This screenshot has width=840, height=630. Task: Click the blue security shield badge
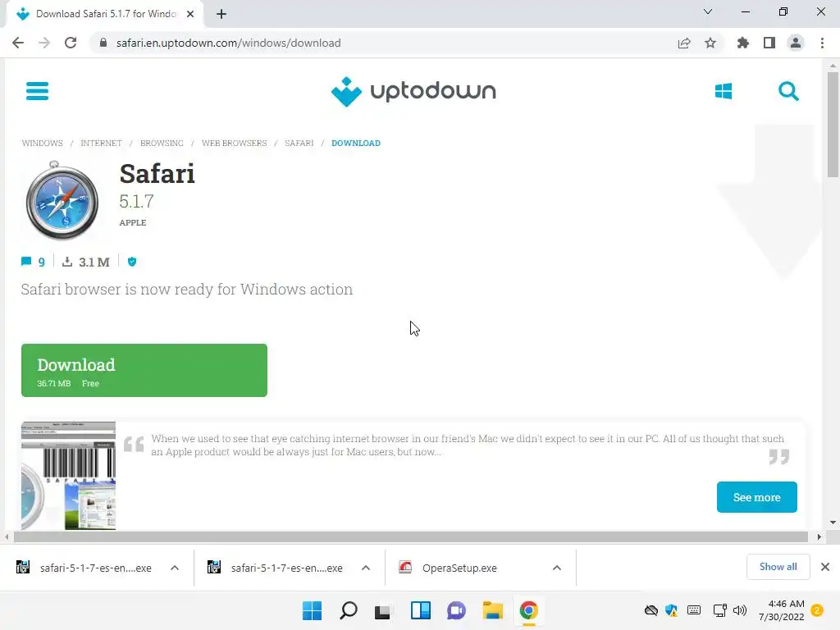pos(132,262)
